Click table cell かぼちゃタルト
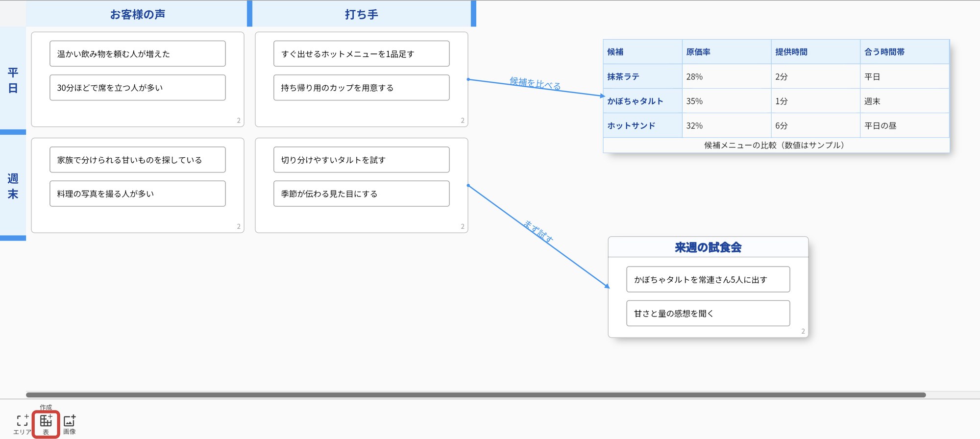This screenshot has width=980, height=439. pos(643,101)
